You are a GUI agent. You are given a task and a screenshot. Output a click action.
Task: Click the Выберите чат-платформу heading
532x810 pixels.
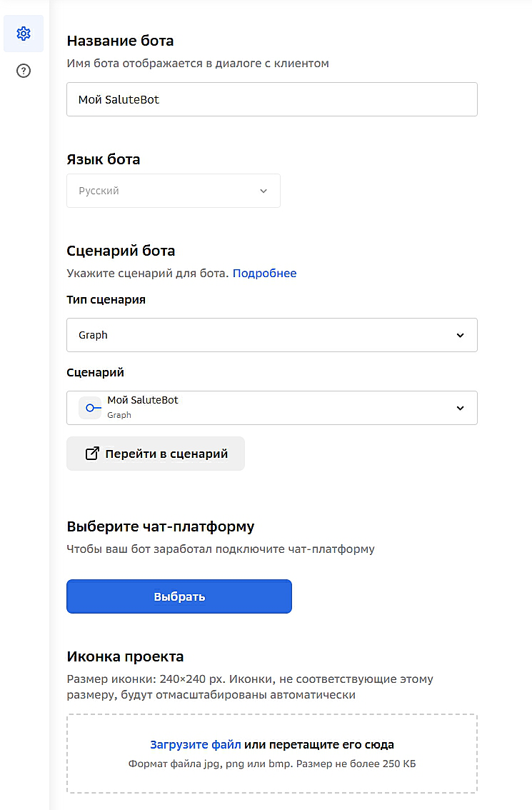pos(161,527)
